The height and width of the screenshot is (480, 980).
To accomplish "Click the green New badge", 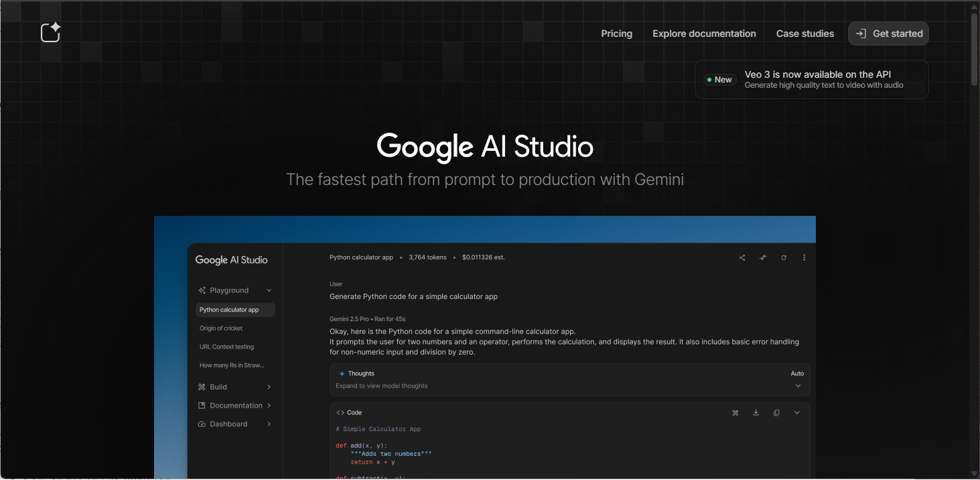I will coord(719,80).
